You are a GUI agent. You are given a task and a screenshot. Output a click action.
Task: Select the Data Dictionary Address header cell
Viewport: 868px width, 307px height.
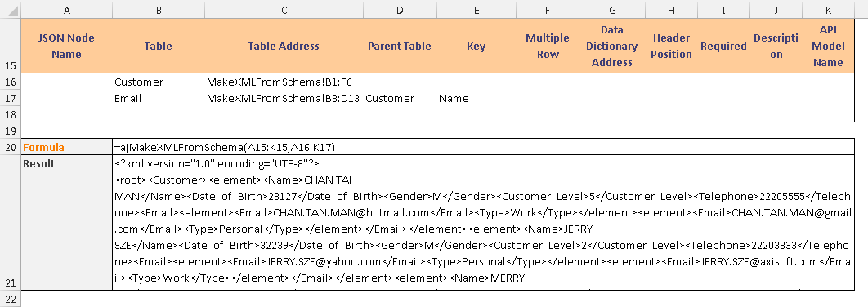(x=611, y=46)
